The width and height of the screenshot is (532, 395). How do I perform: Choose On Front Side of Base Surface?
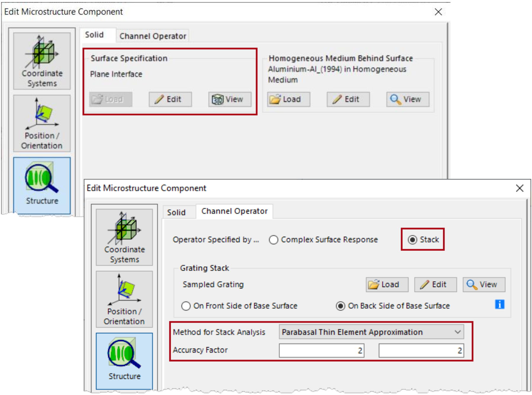(x=239, y=306)
